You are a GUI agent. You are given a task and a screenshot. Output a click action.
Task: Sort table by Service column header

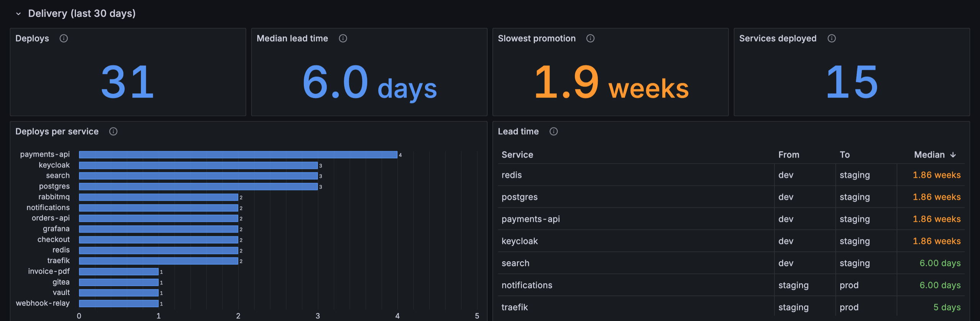517,155
